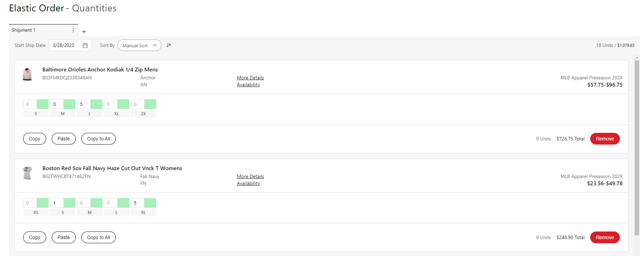Toggle the sort direction icon

(x=169, y=45)
